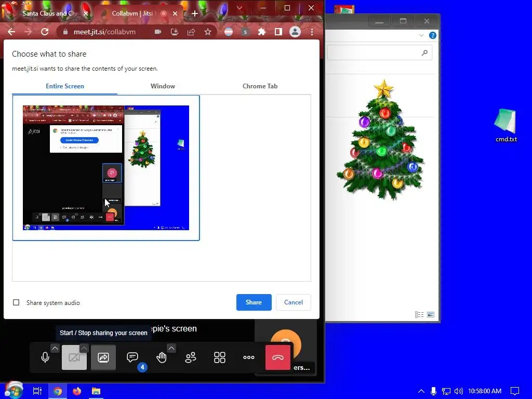Open help icon in background window
Screen dimensions: 532x399
(433, 35)
